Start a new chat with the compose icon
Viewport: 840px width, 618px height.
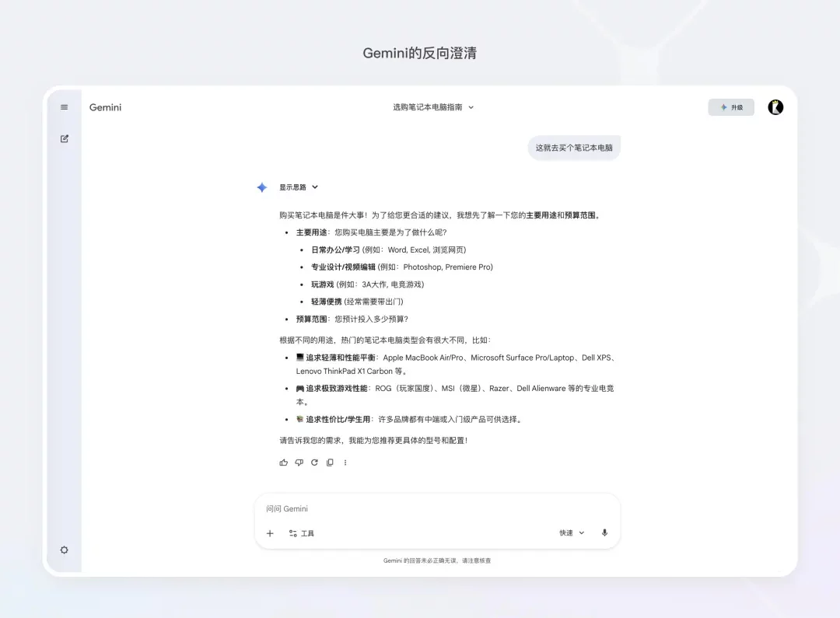click(x=64, y=138)
